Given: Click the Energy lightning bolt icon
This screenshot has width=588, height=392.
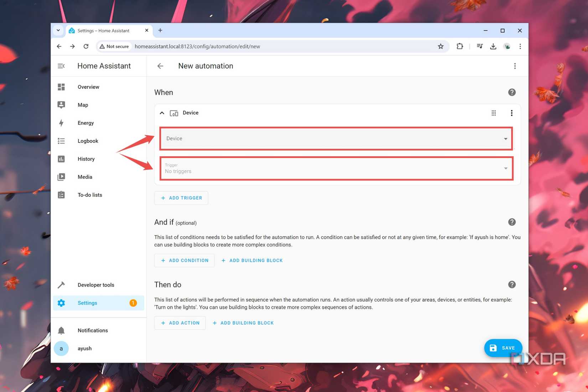Looking at the screenshot, I should point(61,123).
